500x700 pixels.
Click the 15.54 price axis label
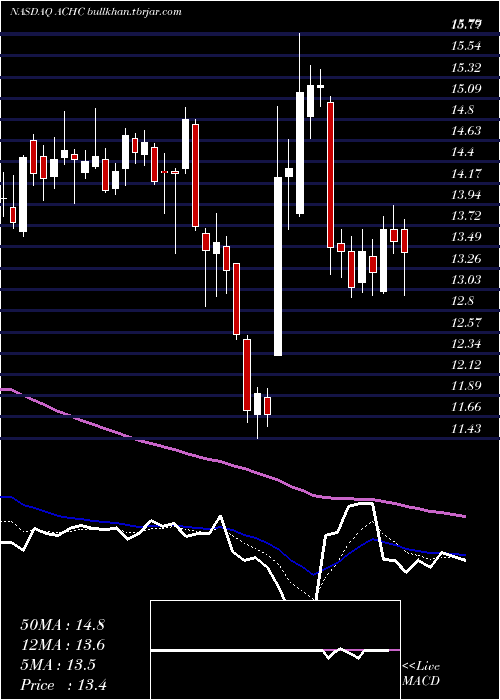tap(467, 46)
